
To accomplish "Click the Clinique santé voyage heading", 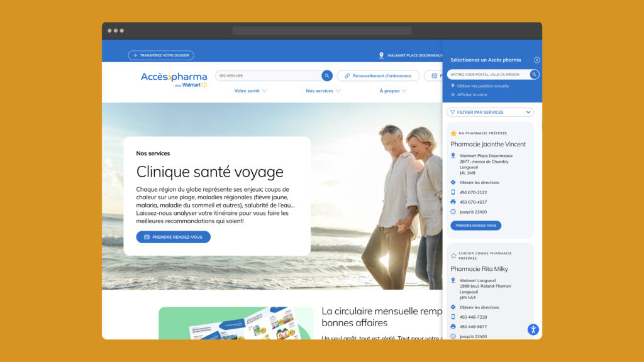I will tap(210, 172).
